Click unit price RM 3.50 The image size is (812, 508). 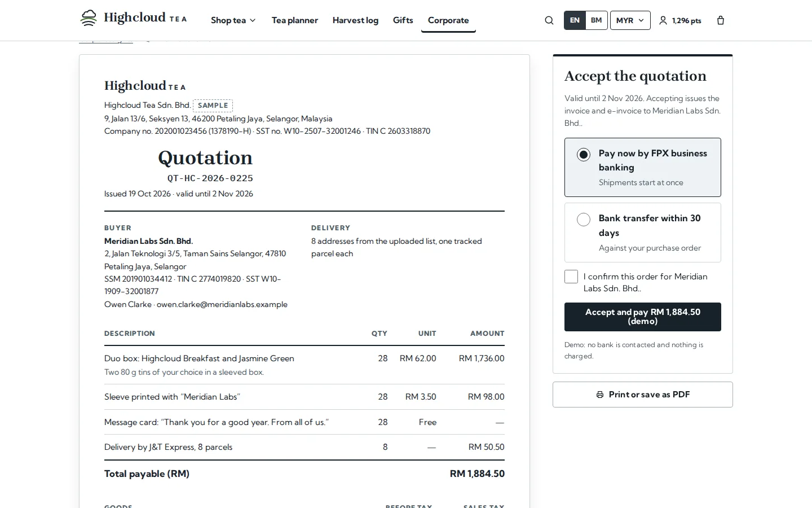(x=421, y=397)
